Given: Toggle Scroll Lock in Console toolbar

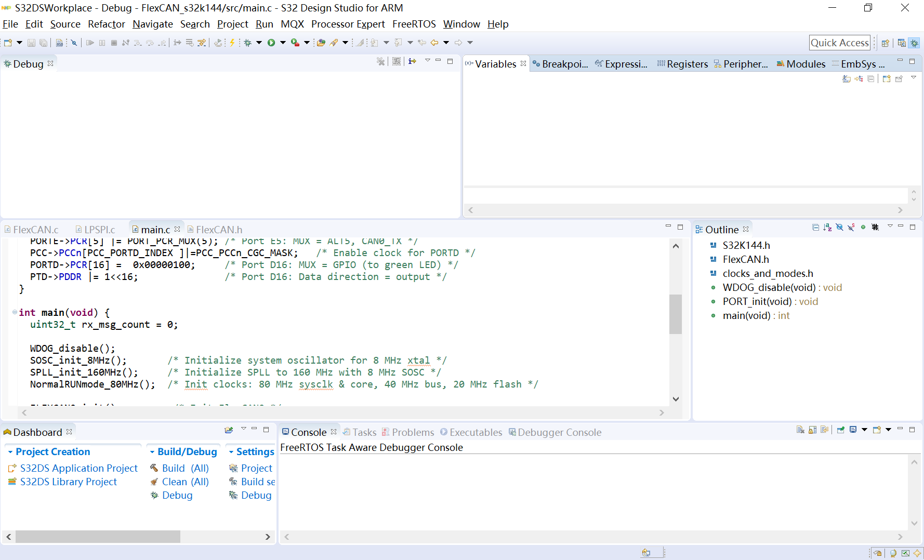Looking at the screenshot, I should (812, 430).
